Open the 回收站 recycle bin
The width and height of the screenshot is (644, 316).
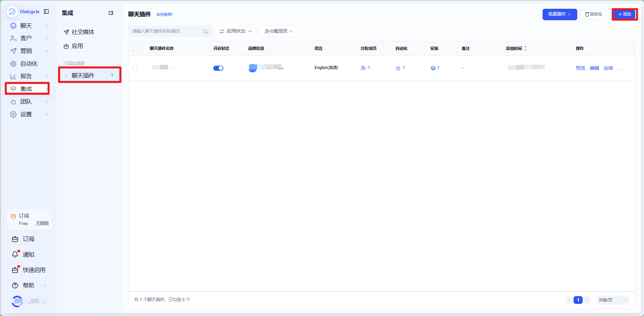[x=593, y=14]
